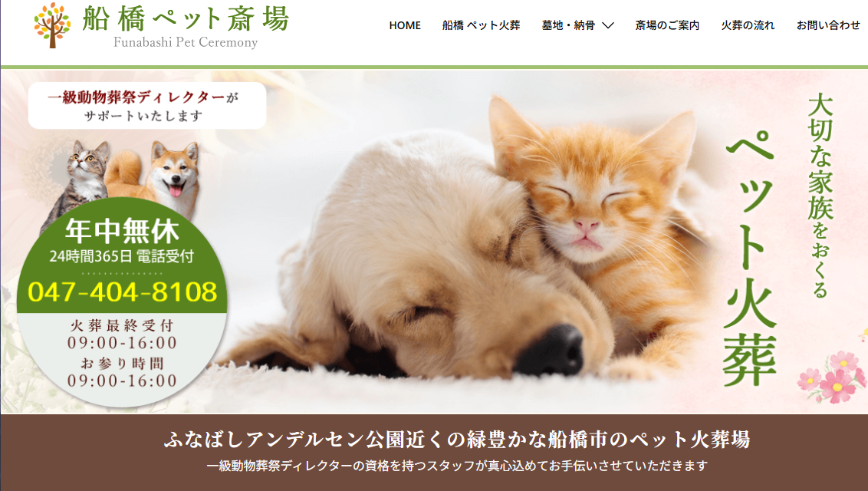This screenshot has height=491, width=868.
Task: Open the 墓地・納骨 menu
Action: coord(568,25)
